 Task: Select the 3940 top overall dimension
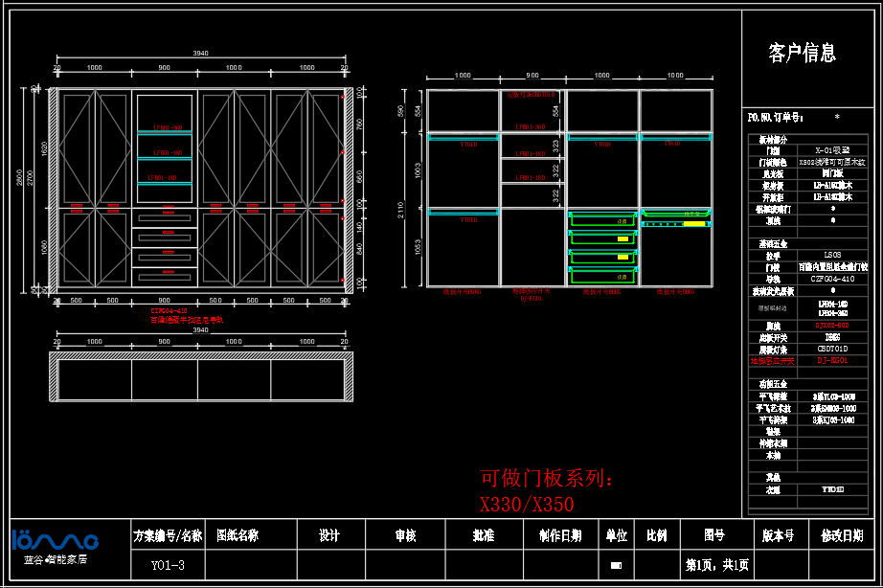[201, 54]
